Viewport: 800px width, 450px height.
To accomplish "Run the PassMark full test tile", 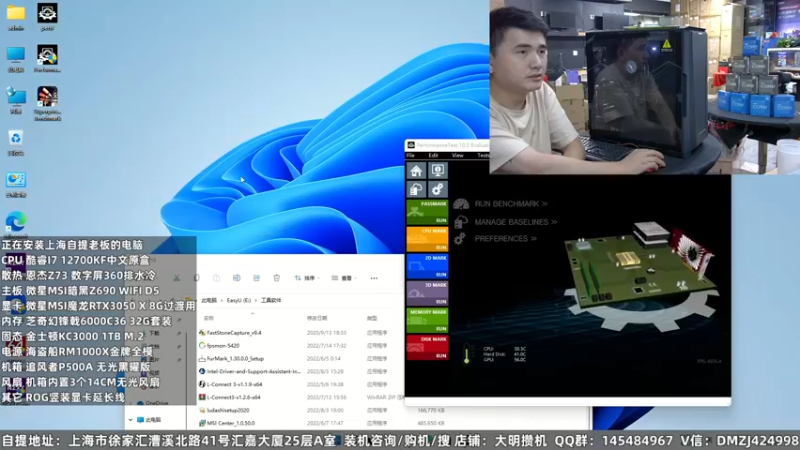I will 428,212.
